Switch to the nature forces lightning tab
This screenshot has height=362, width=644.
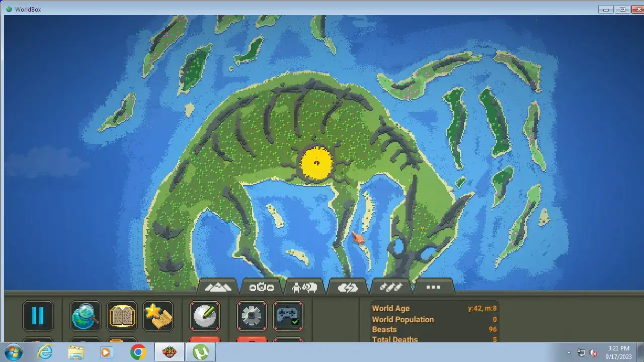[347, 287]
